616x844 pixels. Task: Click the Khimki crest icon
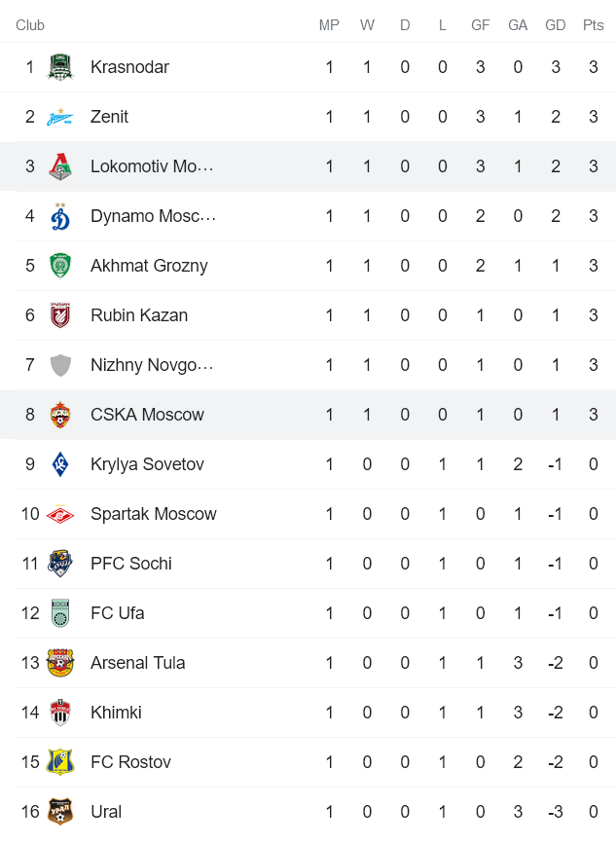[59, 713]
